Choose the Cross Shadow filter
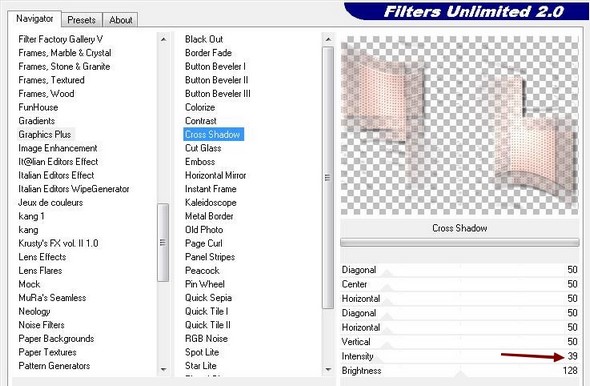590x386 pixels. tap(213, 134)
